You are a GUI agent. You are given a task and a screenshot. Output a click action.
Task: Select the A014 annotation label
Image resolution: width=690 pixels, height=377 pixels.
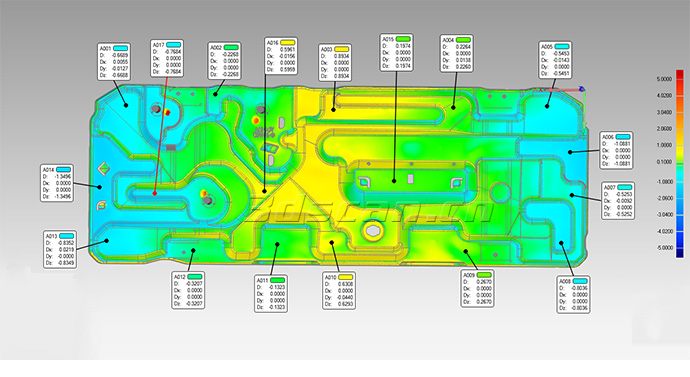(x=57, y=183)
